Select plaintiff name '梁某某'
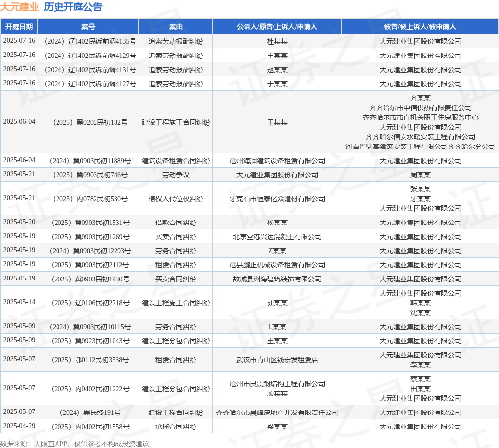This screenshot has height=448, width=499. pos(277,427)
